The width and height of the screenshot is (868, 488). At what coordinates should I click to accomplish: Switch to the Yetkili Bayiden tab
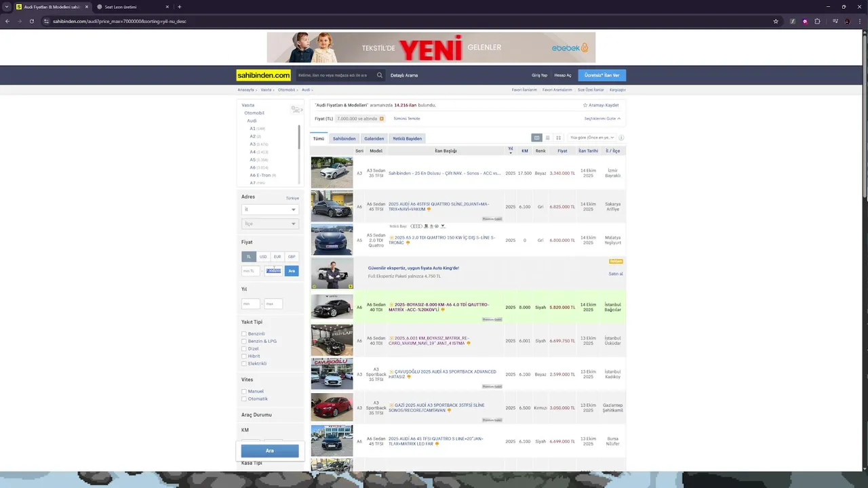[407, 138]
